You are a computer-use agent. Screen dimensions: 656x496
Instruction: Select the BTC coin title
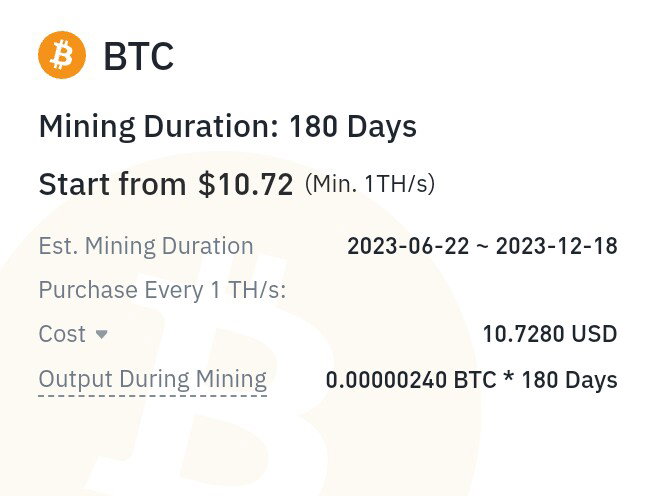[138, 56]
